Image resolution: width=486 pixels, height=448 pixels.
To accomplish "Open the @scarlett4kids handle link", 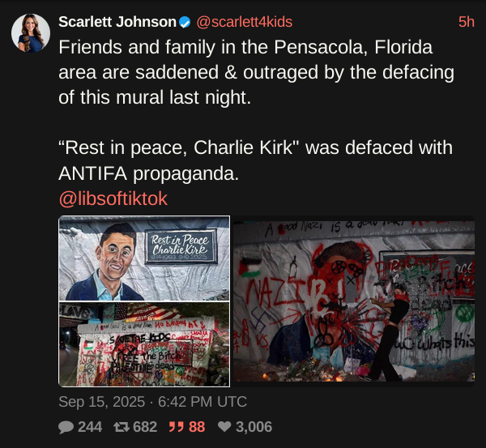I will [x=245, y=22].
